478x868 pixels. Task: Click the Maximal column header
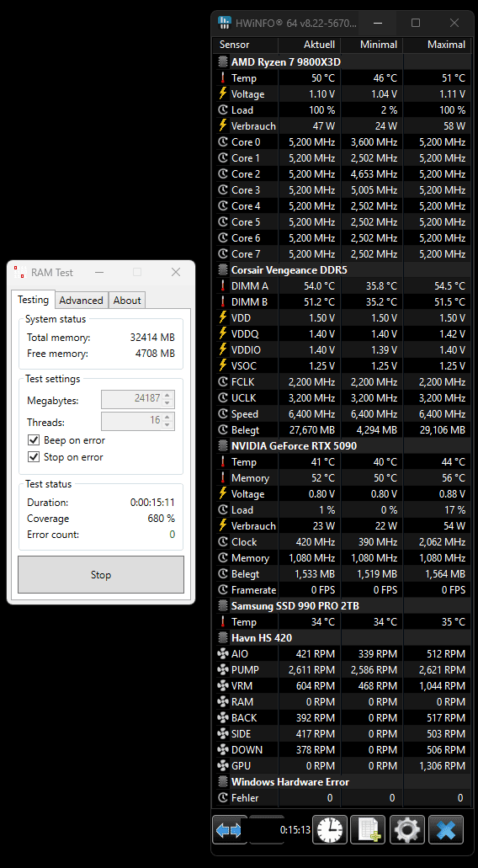pyautogui.click(x=437, y=45)
